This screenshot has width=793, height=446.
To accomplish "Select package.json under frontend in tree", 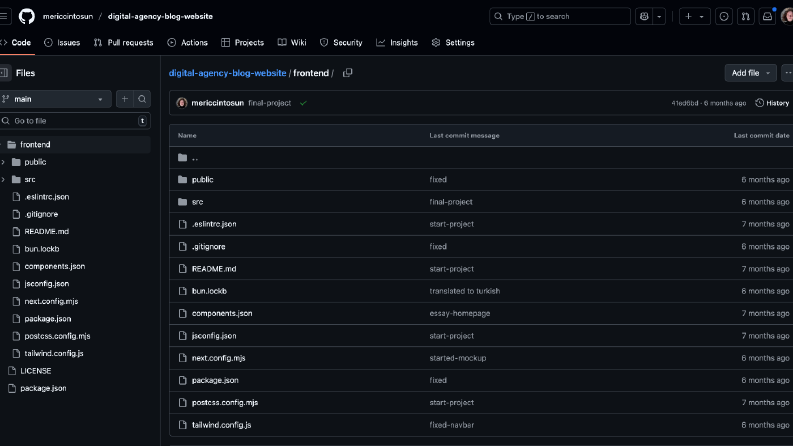I will 48,319.
